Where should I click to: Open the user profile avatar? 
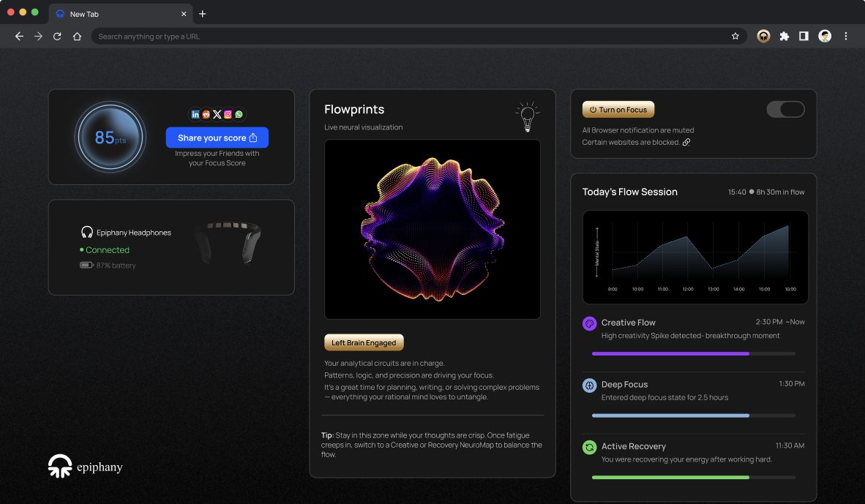825,37
